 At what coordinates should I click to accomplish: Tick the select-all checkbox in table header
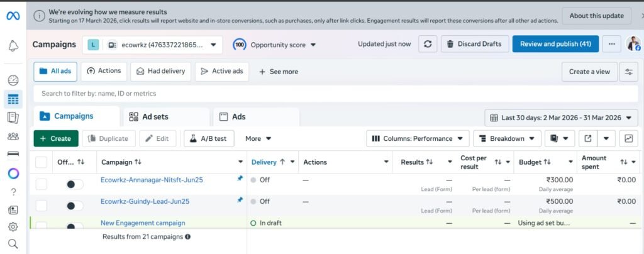(42, 162)
